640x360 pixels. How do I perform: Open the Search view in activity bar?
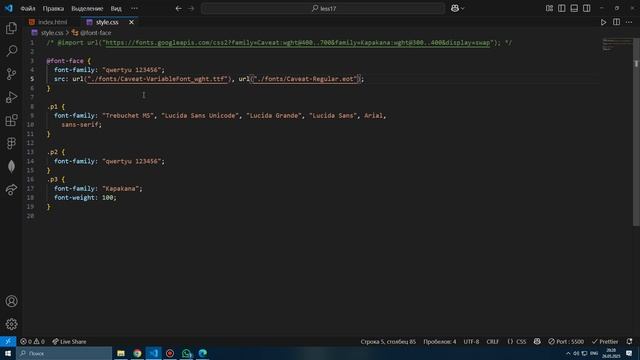coord(11,51)
